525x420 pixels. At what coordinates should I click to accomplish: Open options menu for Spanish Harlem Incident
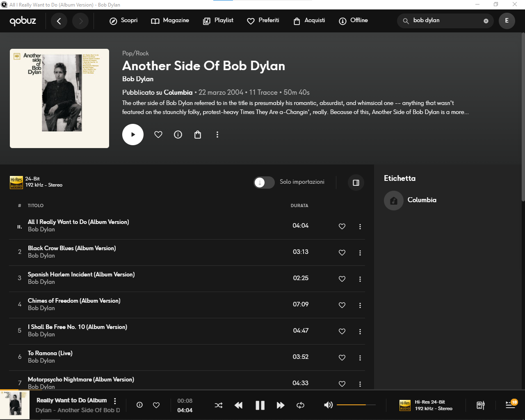(360, 279)
